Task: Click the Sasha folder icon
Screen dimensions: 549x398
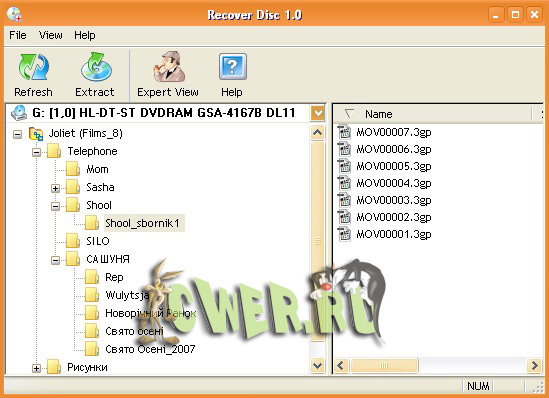Action: [73, 187]
